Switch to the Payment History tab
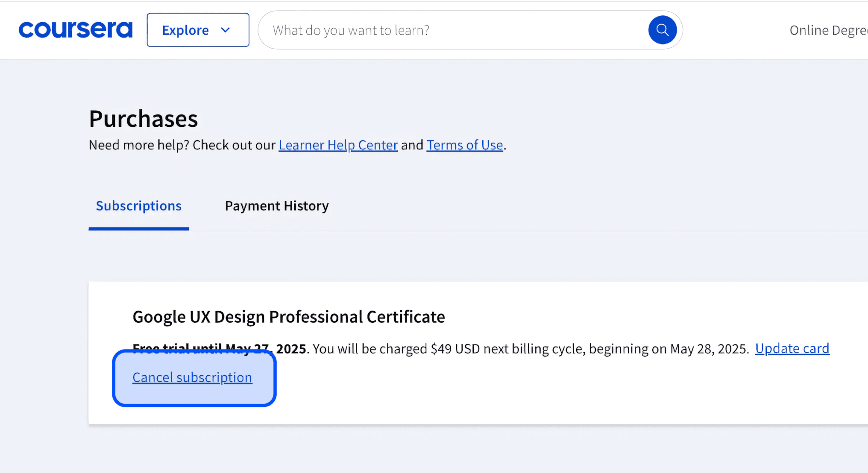868x473 pixels. click(276, 206)
